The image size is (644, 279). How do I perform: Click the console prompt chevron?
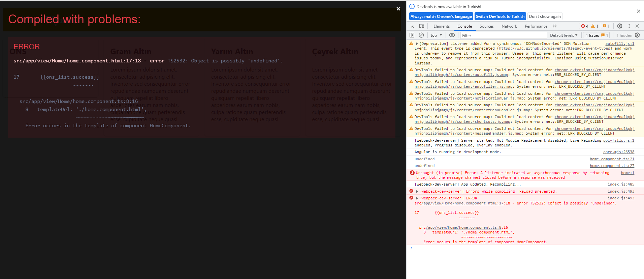click(x=411, y=248)
